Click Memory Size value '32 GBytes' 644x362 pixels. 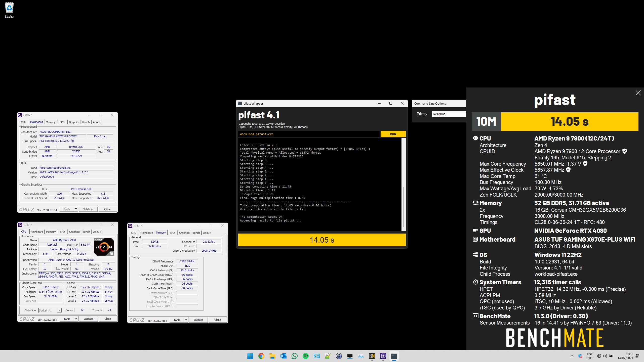(154, 246)
